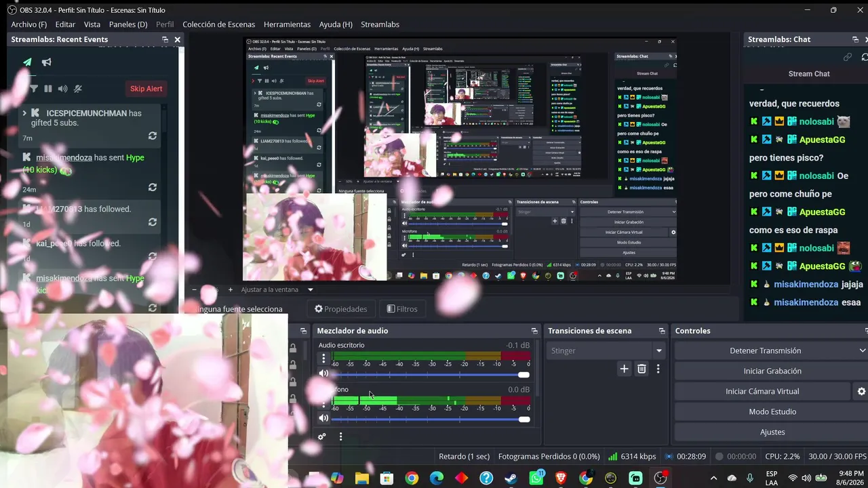This screenshot has width=868, height=488.
Task: Delete the selected scene transition
Action: [642, 369]
